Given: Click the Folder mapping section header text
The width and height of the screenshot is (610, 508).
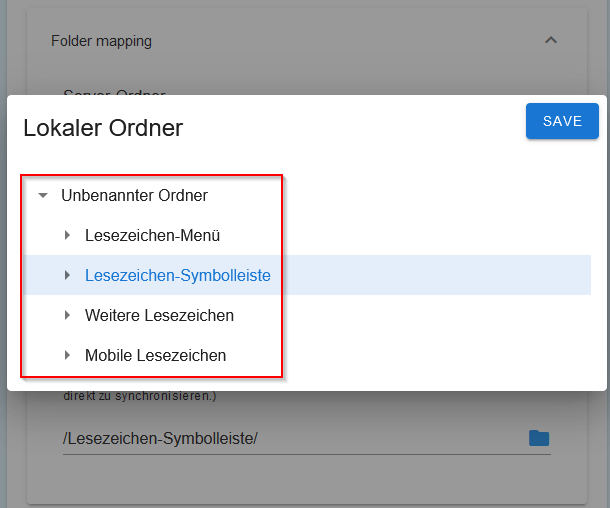Looking at the screenshot, I should (x=101, y=41).
